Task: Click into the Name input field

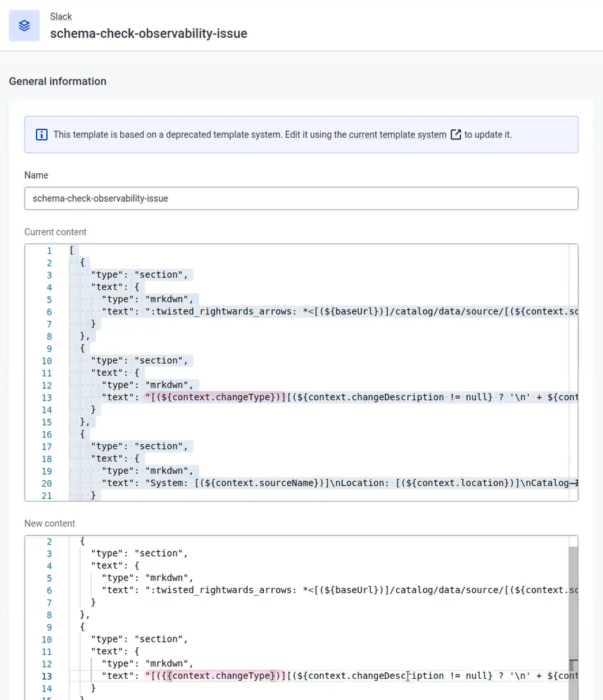Action: pos(301,198)
